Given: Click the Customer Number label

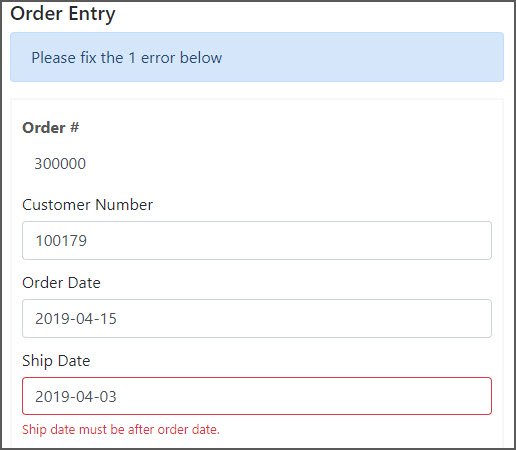Looking at the screenshot, I should (87, 205).
